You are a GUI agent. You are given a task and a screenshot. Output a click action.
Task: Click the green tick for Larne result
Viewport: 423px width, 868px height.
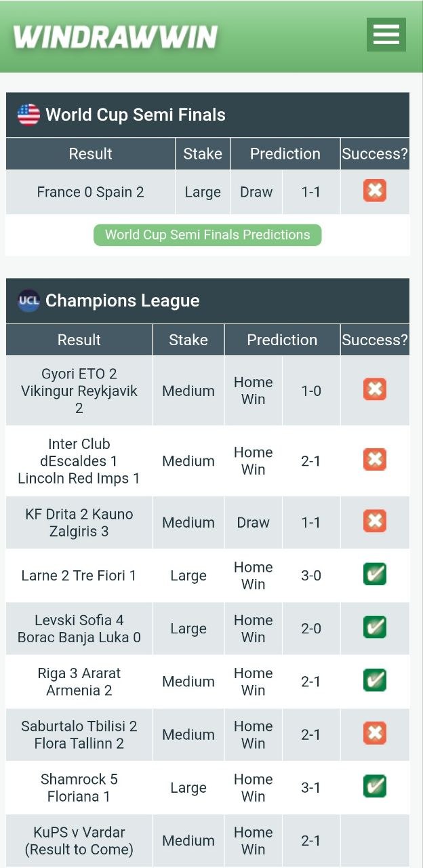click(375, 574)
